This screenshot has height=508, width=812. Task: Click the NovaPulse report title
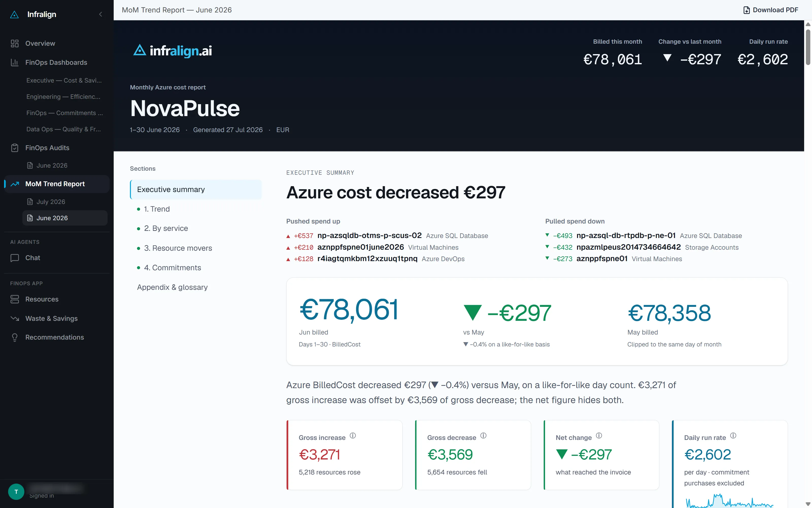pyautogui.click(x=185, y=108)
